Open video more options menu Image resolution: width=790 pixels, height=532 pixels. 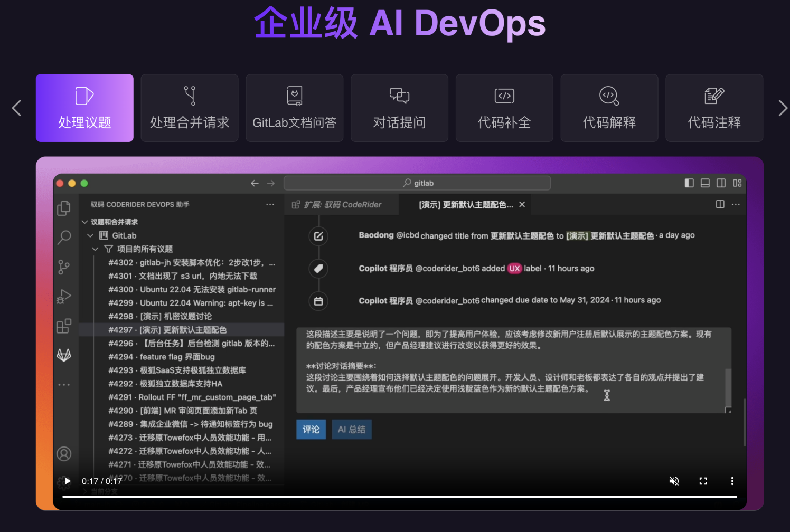click(x=732, y=481)
